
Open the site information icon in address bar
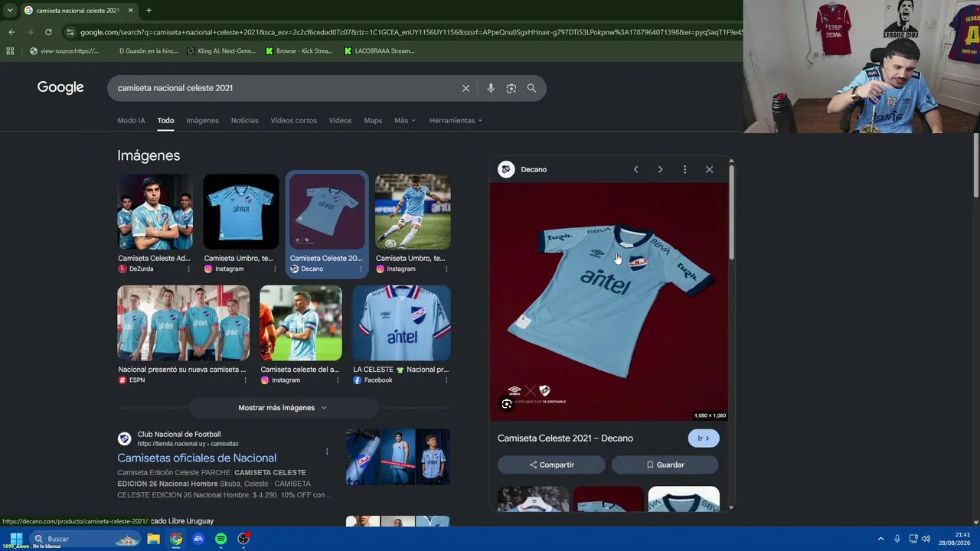click(x=70, y=32)
